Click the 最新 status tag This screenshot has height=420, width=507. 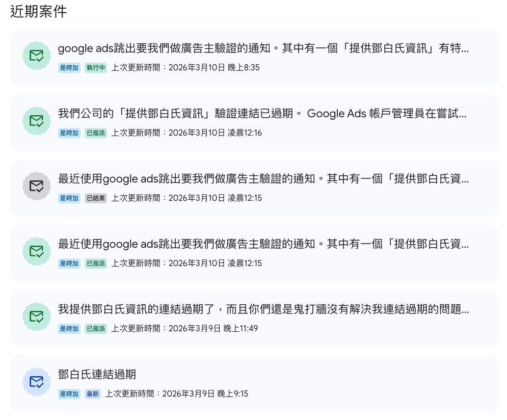click(93, 394)
